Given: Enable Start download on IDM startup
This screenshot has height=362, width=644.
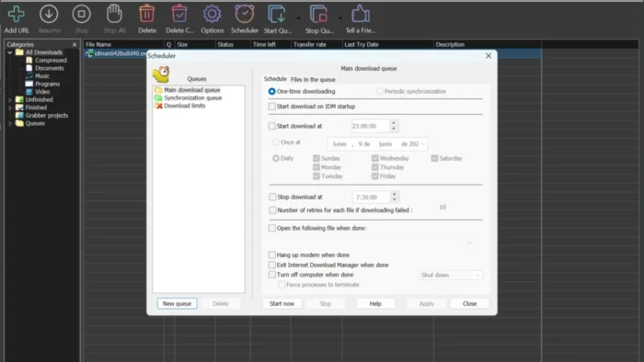Looking at the screenshot, I should pos(272,107).
